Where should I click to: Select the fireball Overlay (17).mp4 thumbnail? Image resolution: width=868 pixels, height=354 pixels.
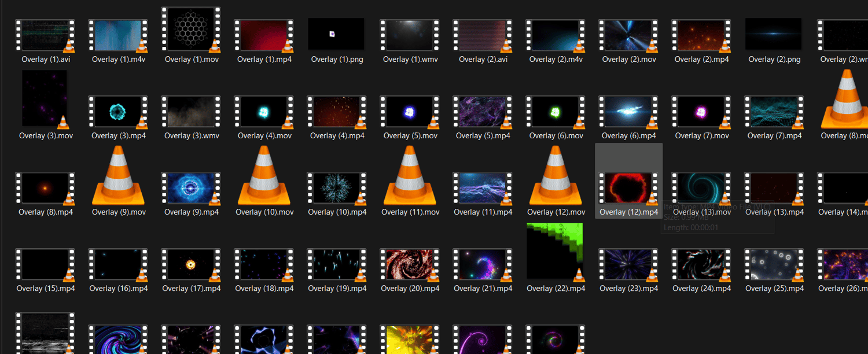pos(191,265)
